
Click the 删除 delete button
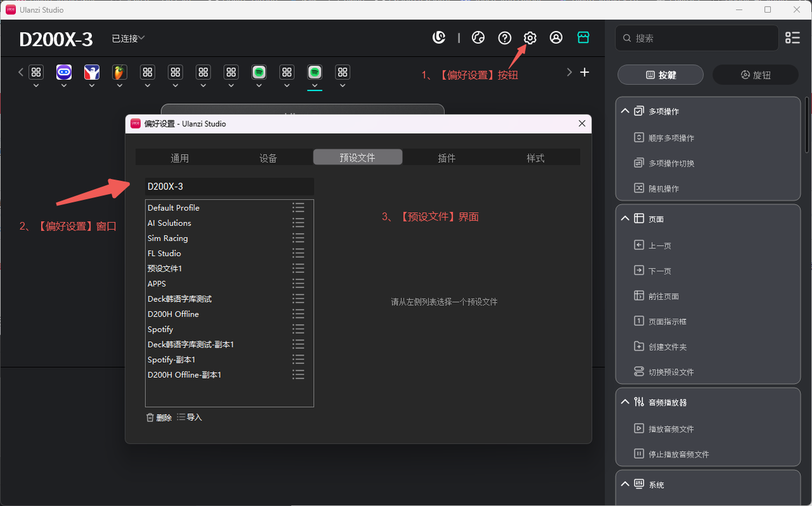click(159, 417)
